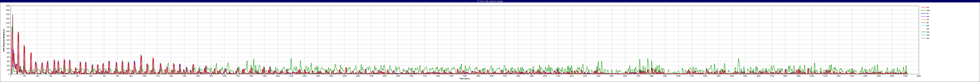Click the 200 tick label on the x-axis

pos(37,76)
